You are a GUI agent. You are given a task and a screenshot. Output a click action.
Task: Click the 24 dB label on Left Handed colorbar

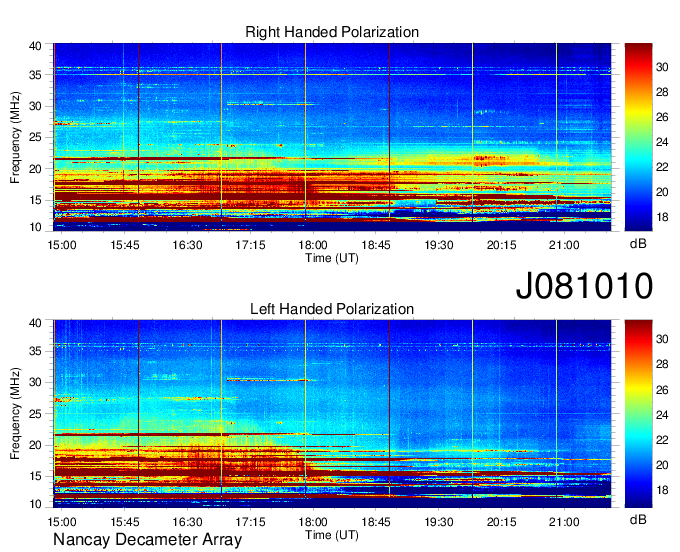(x=662, y=415)
